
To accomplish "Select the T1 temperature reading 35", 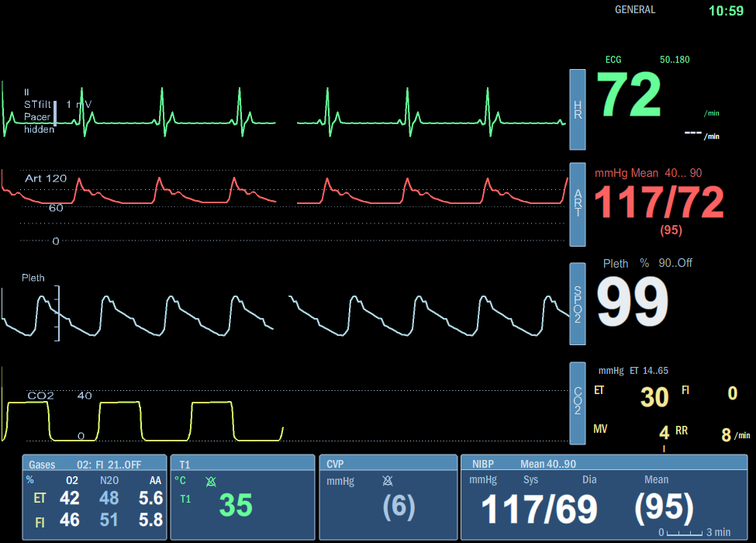I will (x=236, y=506).
